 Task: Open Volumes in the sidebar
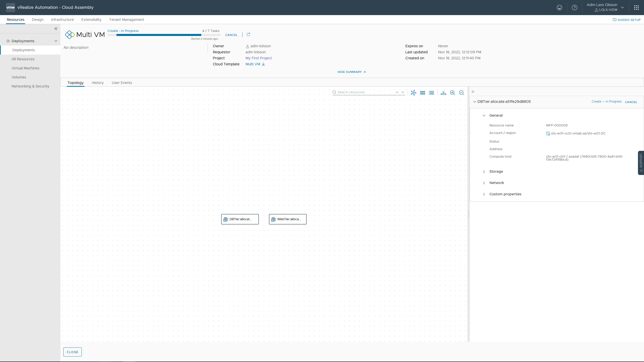point(19,77)
